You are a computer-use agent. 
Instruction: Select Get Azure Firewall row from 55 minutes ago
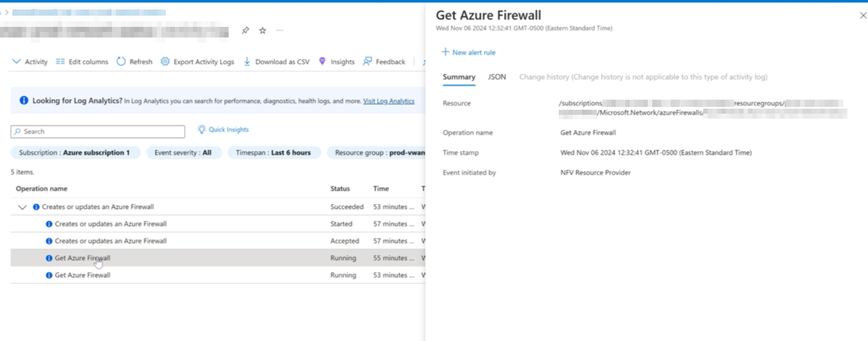coord(218,258)
